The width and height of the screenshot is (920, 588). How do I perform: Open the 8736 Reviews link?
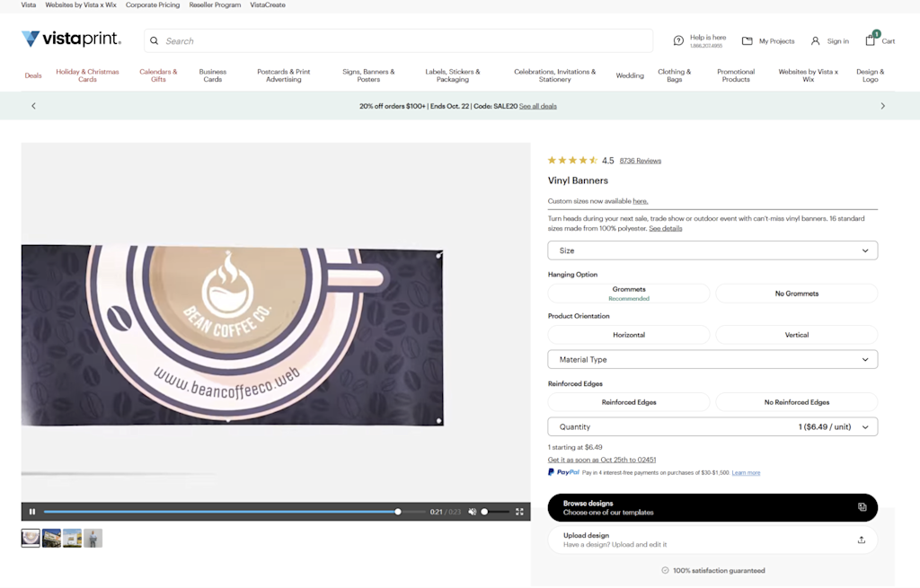(640, 161)
